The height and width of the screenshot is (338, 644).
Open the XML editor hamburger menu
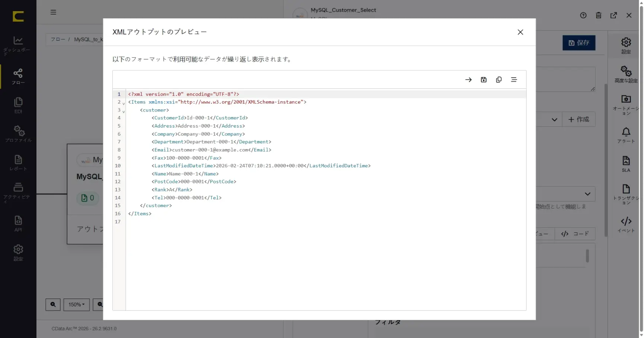514,80
